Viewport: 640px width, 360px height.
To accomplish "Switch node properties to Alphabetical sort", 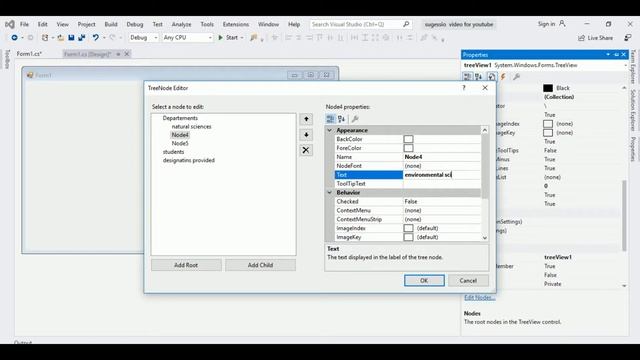I will point(342,119).
